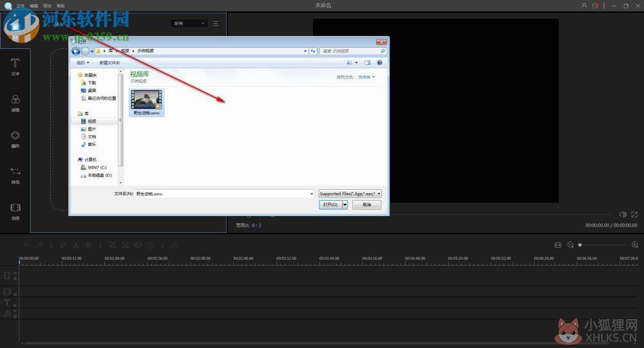Open the 编辑 edit menu
This screenshot has height=348, width=644.
tap(34, 6)
